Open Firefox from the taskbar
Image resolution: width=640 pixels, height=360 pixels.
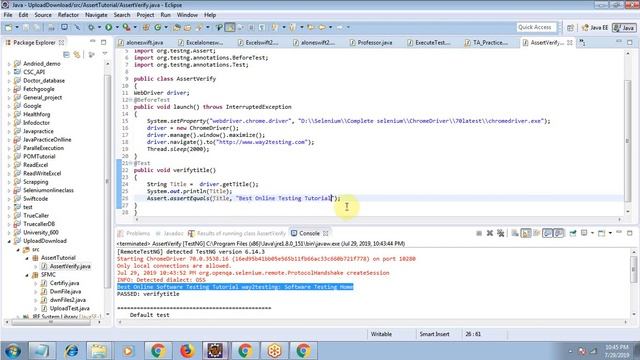[187, 351]
